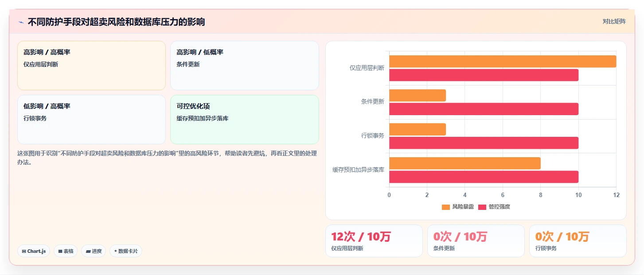644x275 pixels.
Task: Toggle the 风险暴露 legend swatch
Action: [x=446, y=207]
